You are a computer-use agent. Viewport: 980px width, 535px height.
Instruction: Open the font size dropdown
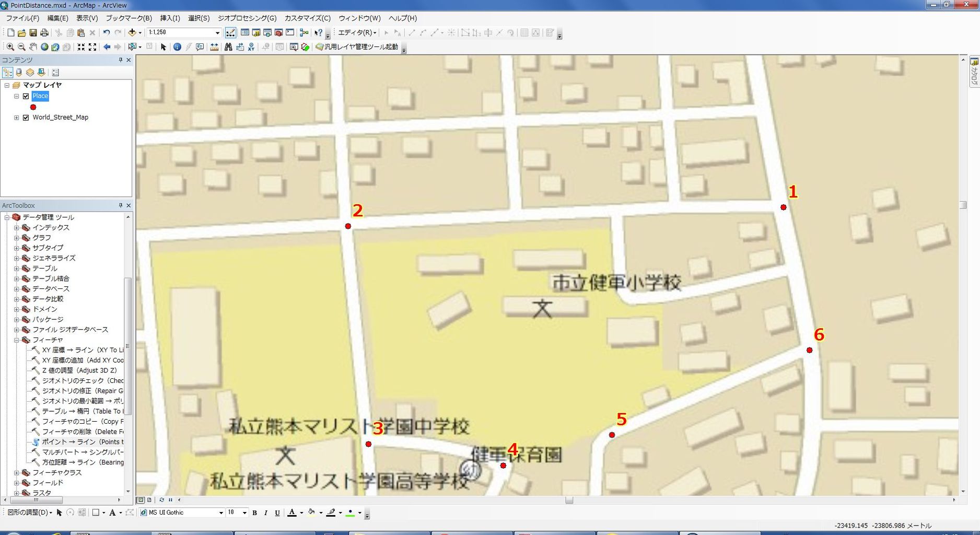pos(244,513)
